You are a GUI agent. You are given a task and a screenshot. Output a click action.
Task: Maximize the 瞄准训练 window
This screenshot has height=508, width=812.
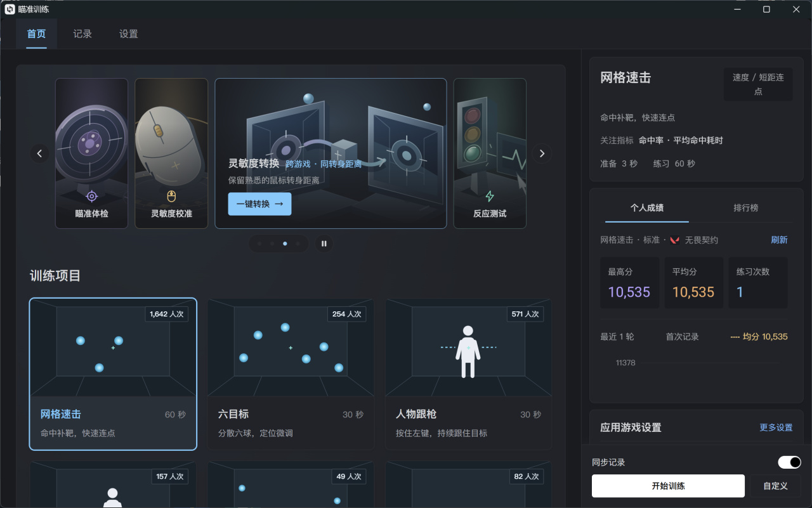(766, 9)
